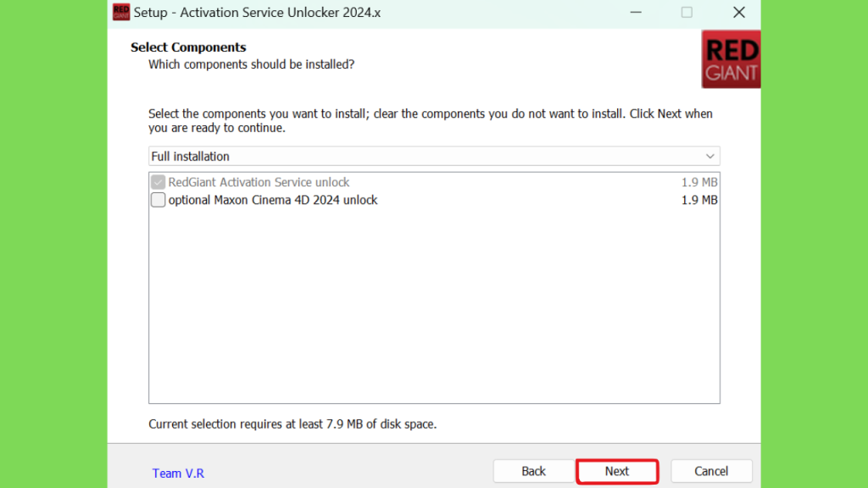The image size is (868, 488).
Task: Click the maximize window button
Action: 687,12
